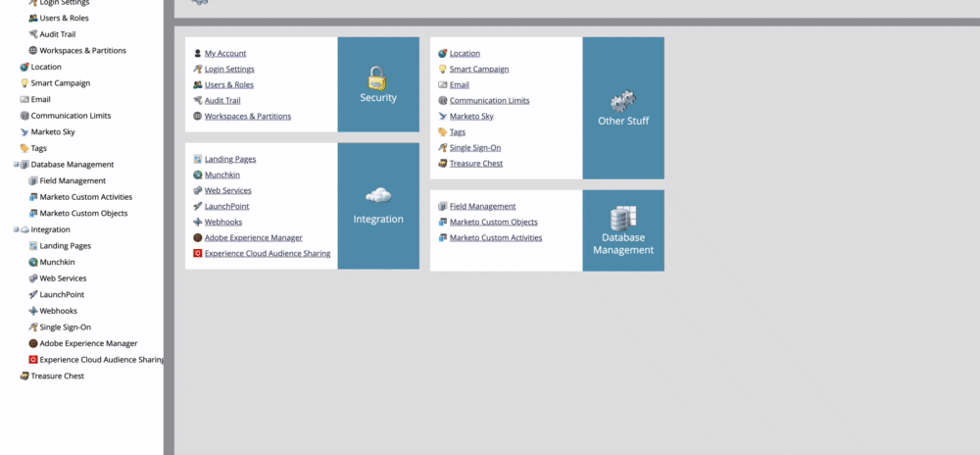The height and width of the screenshot is (455, 980).
Task: Open Marketo Custom Activities link in Database card
Action: point(496,237)
